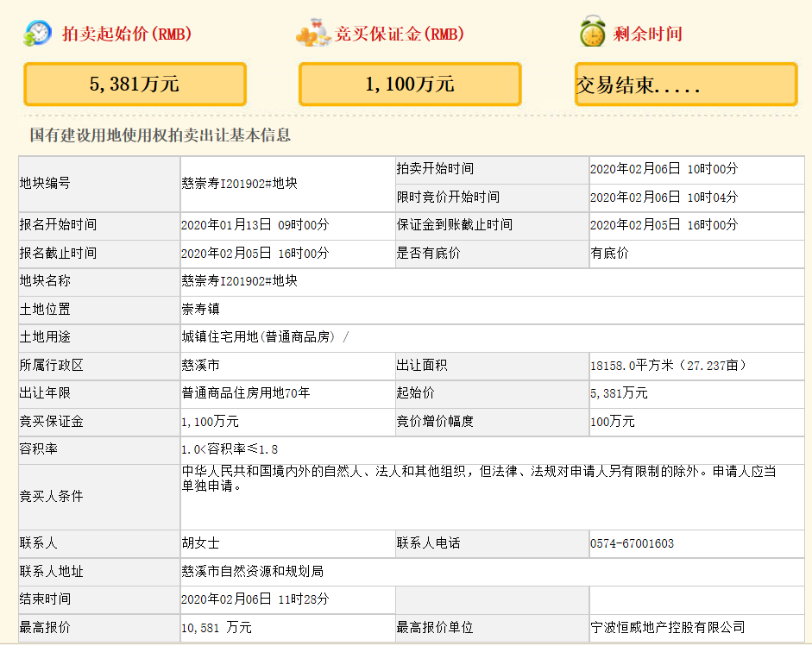Select the 剩余时间 heading
Viewport: 812px width, 646px height.
[647, 34]
